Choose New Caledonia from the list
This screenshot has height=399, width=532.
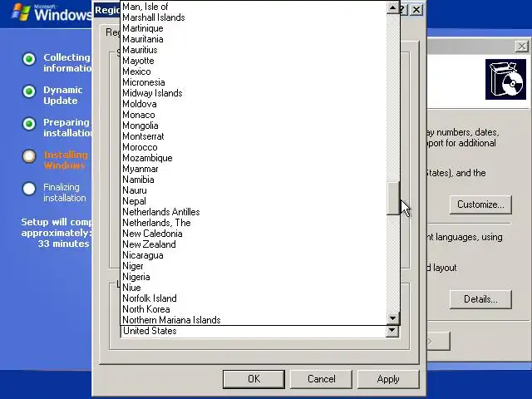pyautogui.click(x=254, y=234)
